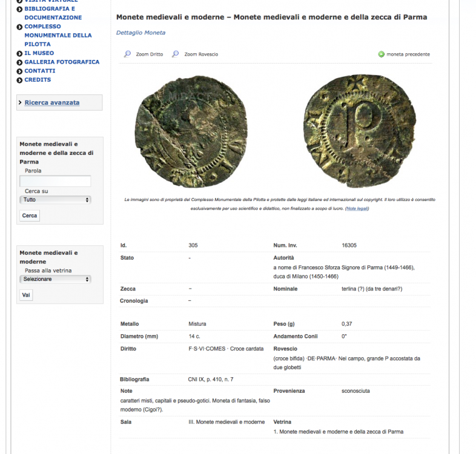Click the green moneta precedente icon
This screenshot has height=454, width=476.
point(382,54)
